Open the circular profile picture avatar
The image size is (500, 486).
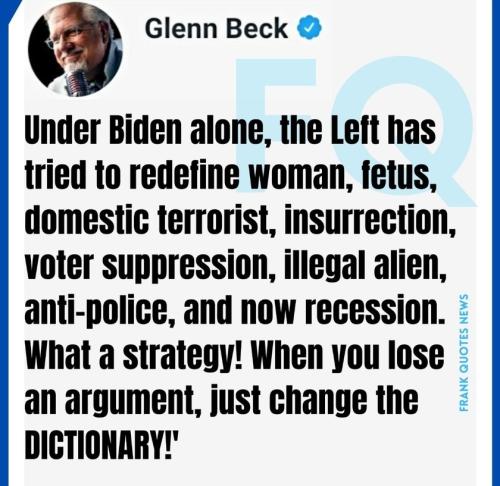75,49
